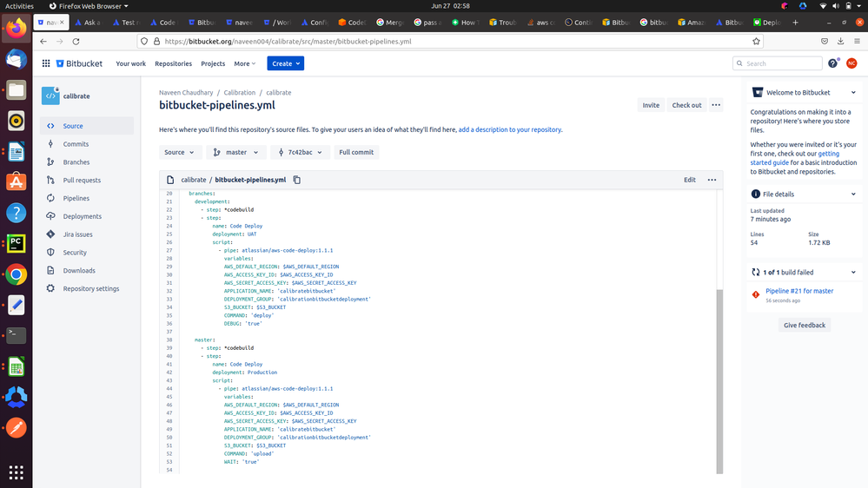
Task: Open Files manager from the dock
Action: [16, 90]
